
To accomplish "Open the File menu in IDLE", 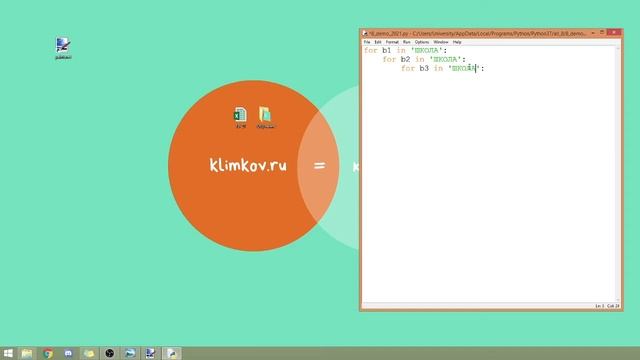I will (367, 42).
